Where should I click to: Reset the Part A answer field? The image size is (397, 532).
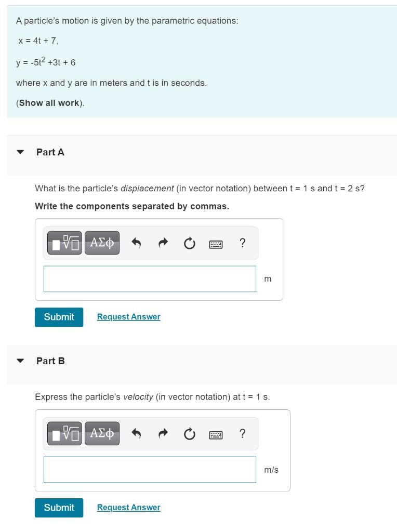point(188,243)
